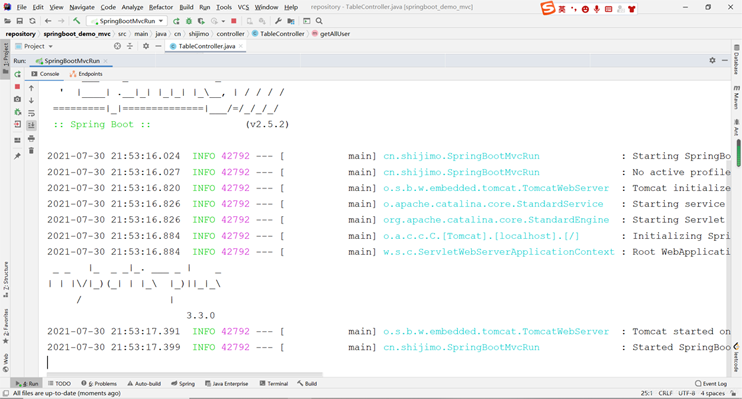Open the SpringBootMvcRun run configuration dropdown
The height and width of the screenshot is (399, 742).
tap(127, 21)
